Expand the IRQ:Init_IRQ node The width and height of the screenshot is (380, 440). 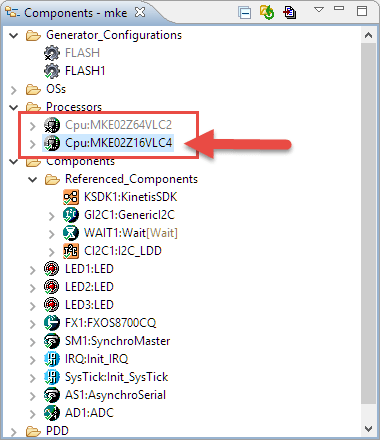(x=32, y=360)
